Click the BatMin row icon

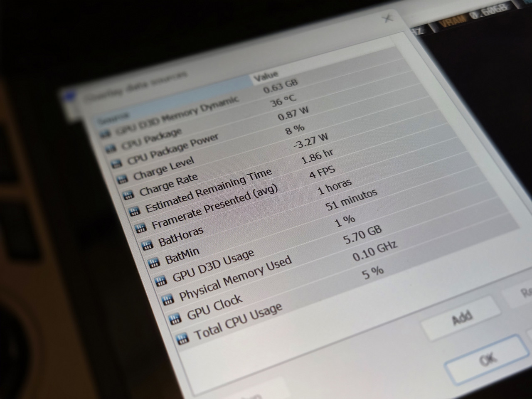(154, 263)
